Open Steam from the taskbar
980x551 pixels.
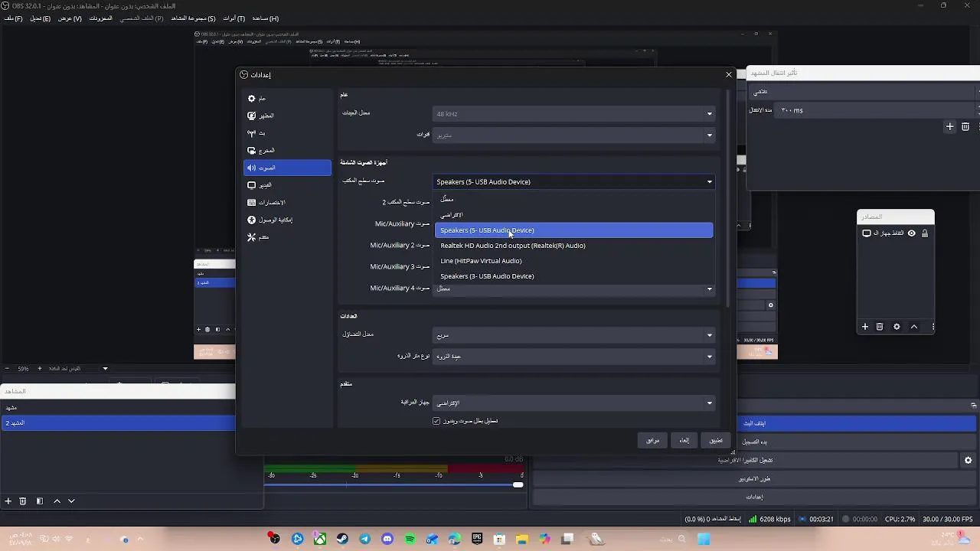[342, 540]
